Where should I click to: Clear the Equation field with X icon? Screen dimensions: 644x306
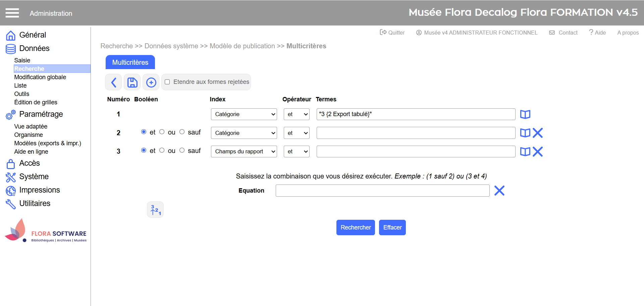[x=499, y=191]
